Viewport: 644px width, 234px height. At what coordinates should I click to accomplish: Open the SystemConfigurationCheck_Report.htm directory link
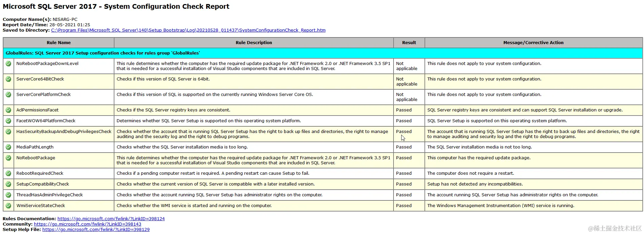coord(188,30)
